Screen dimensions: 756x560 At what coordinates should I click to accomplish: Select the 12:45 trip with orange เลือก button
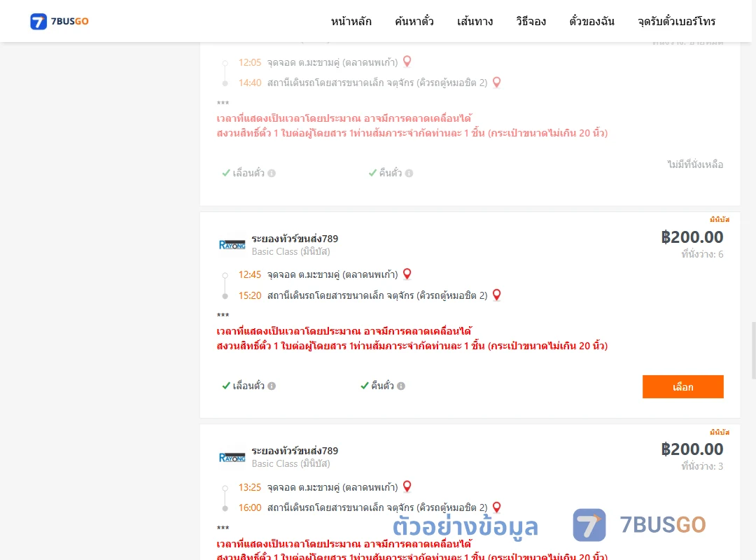682,387
